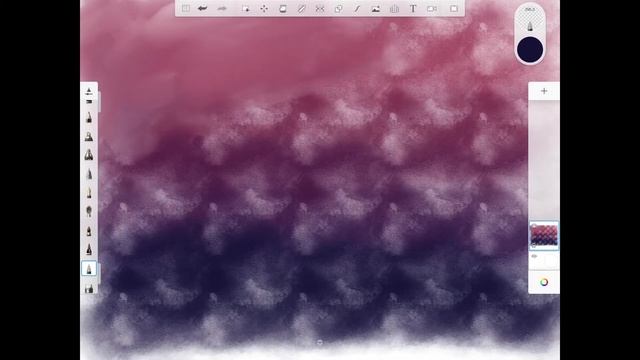Select the yellow-tipped brush in the left palette

pos(89,192)
